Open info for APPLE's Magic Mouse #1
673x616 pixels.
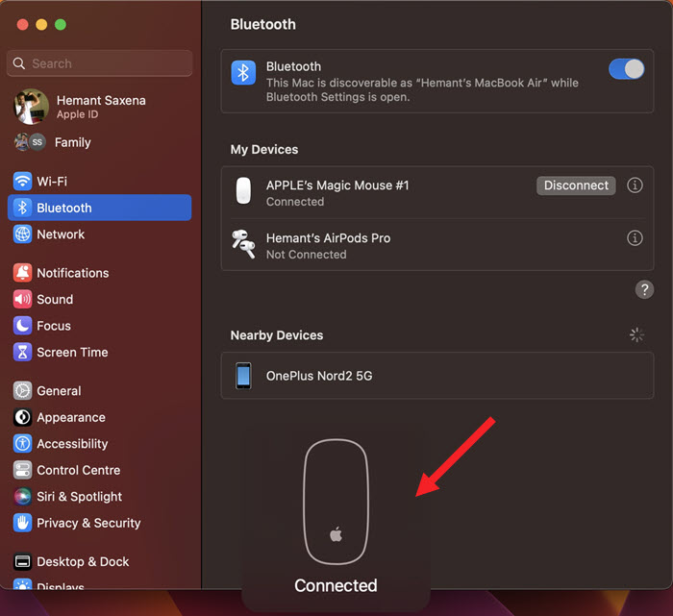[x=635, y=185]
